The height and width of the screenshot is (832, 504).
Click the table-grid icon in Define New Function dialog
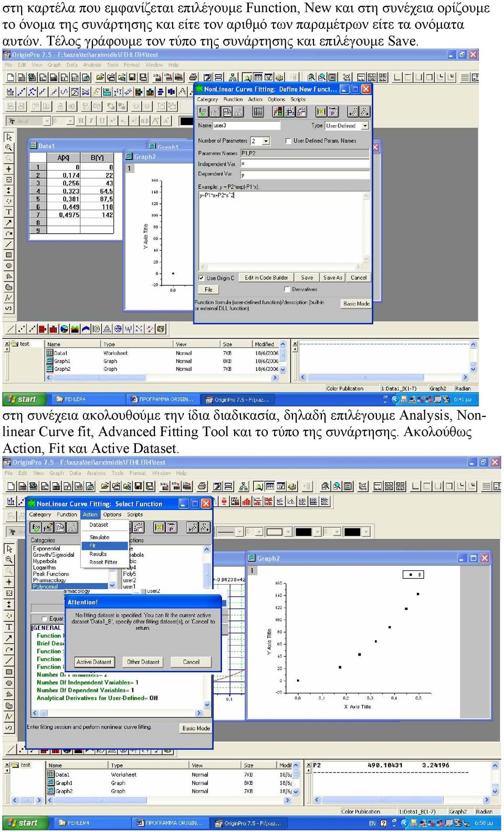coord(258,111)
